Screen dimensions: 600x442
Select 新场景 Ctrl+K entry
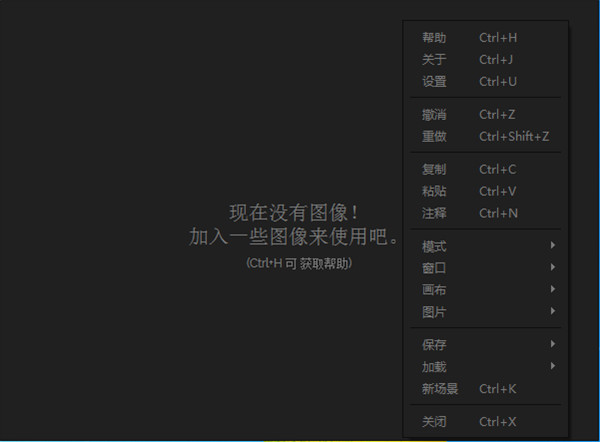[x=486, y=388]
